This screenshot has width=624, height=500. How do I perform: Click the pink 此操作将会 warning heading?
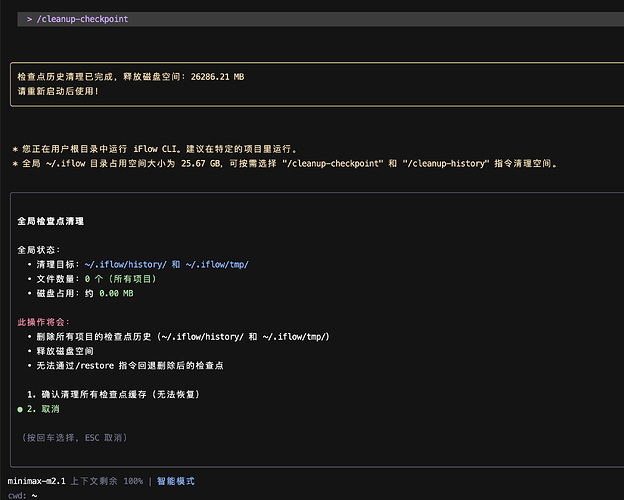(43, 322)
